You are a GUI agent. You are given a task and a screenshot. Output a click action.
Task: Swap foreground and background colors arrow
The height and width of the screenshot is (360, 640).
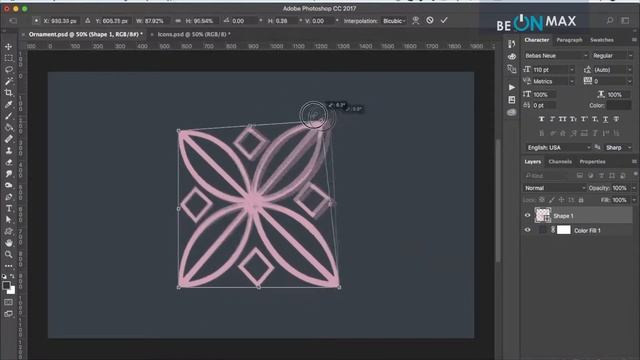pos(13,276)
